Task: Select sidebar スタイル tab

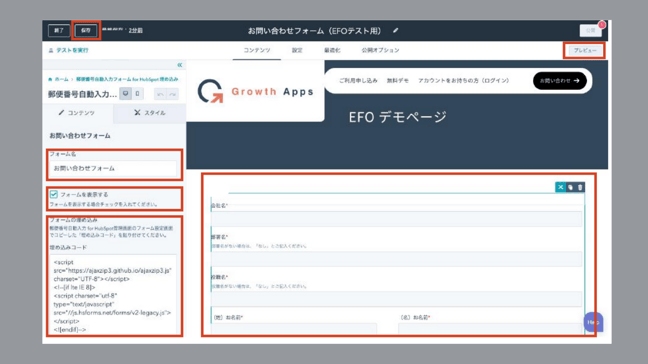Action: pyautogui.click(x=150, y=113)
